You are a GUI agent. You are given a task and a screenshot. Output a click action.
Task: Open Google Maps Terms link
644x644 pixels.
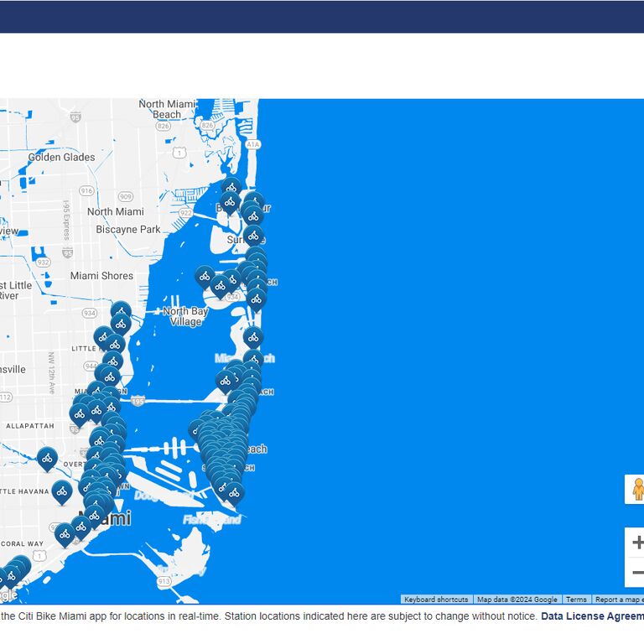point(576,600)
